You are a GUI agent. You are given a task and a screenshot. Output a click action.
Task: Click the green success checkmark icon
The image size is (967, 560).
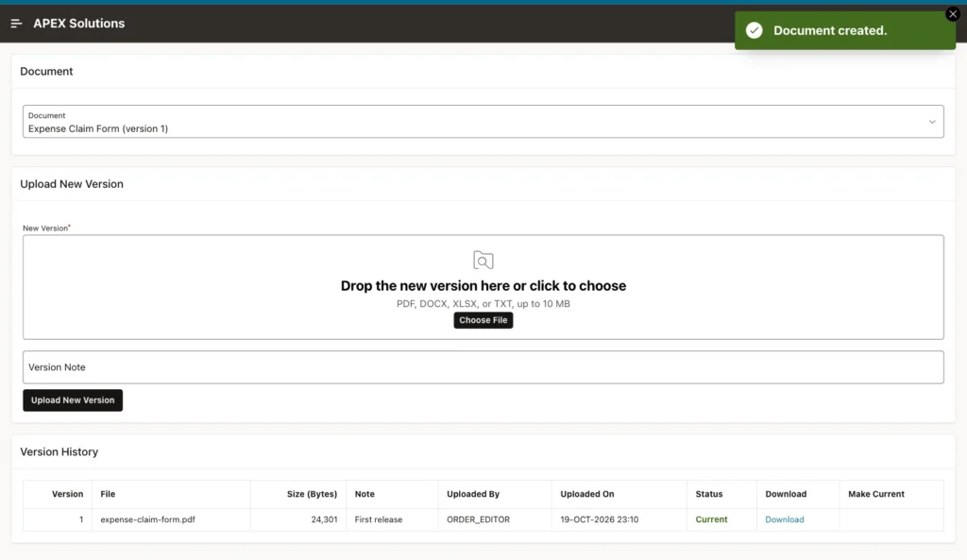click(x=754, y=30)
